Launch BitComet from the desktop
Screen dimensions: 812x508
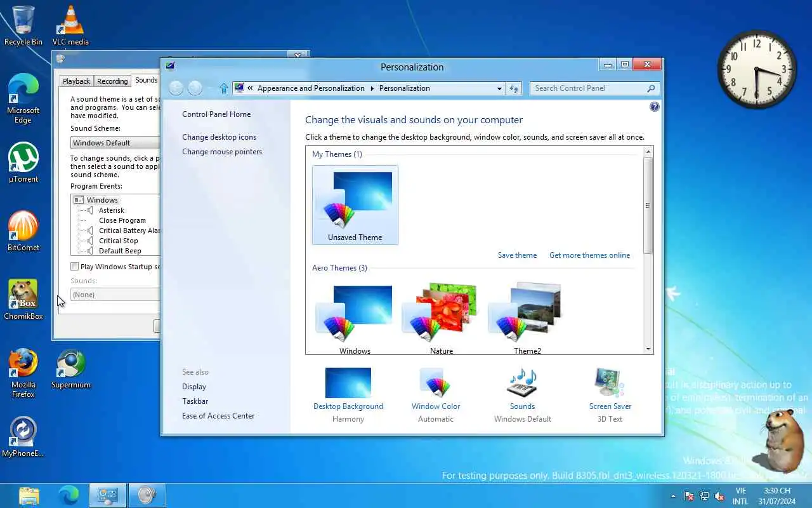click(23, 231)
